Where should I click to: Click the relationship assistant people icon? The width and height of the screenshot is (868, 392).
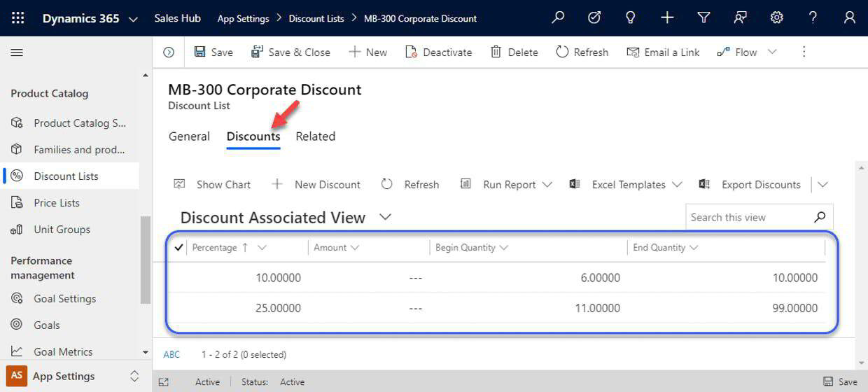740,18
